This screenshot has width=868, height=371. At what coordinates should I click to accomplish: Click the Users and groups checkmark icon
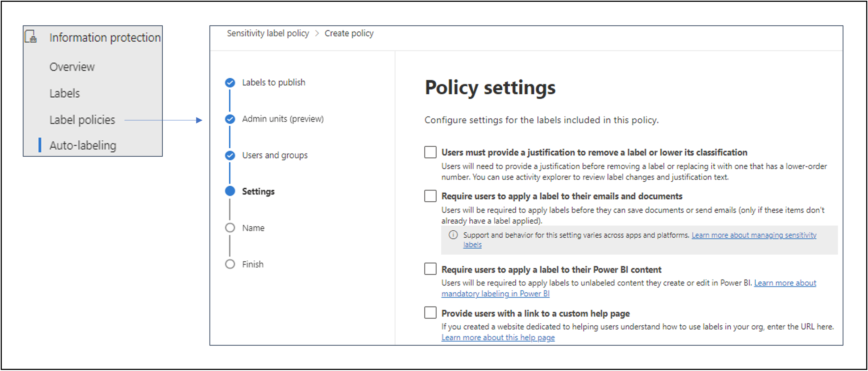(230, 155)
